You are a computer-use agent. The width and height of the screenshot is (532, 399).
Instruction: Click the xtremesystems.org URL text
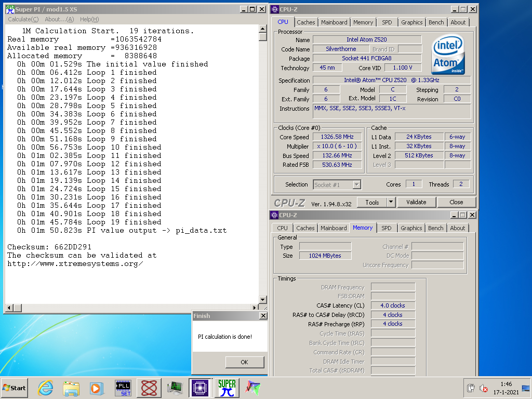(75, 263)
